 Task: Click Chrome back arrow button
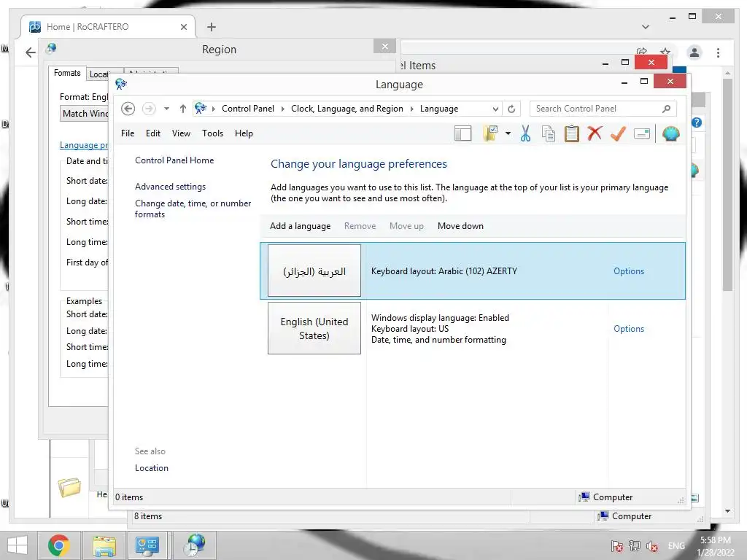tap(31, 52)
